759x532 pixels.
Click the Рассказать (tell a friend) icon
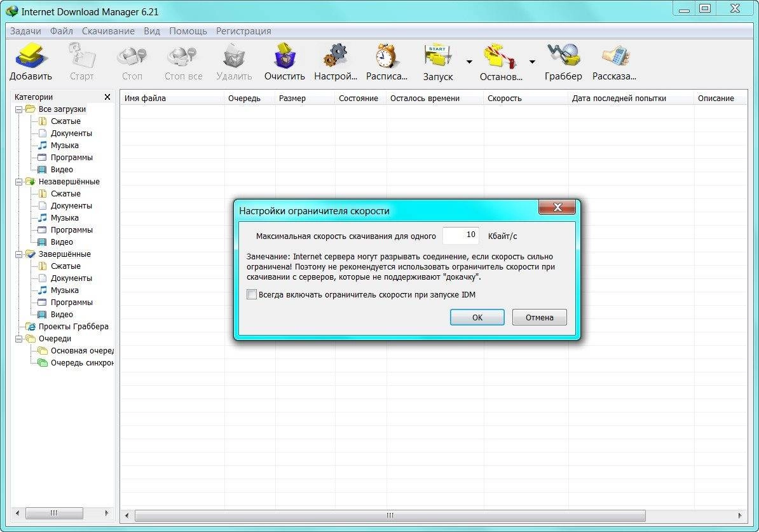click(x=615, y=56)
